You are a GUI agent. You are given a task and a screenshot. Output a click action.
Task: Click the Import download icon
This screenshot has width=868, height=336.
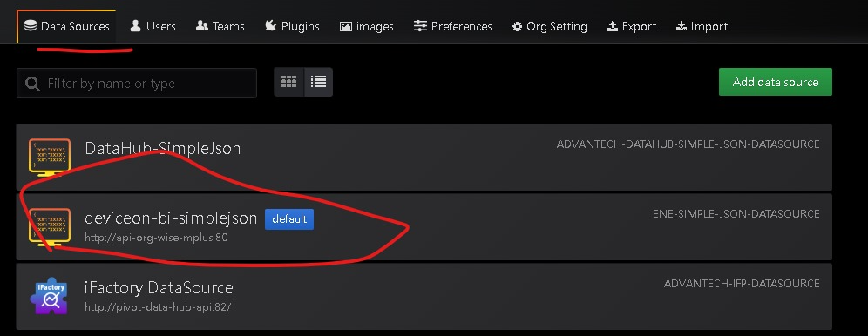pyautogui.click(x=682, y=26)
